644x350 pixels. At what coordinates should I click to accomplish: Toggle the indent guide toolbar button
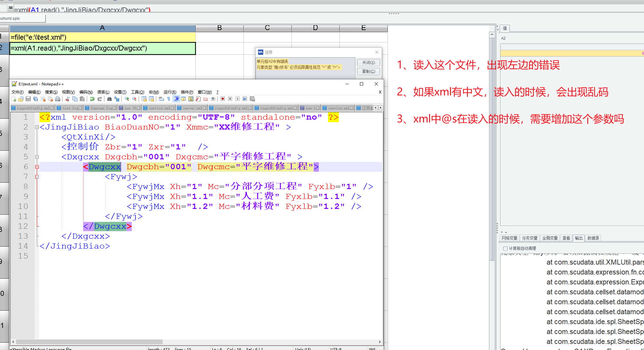pyautogui.click(x=176, y=99)
